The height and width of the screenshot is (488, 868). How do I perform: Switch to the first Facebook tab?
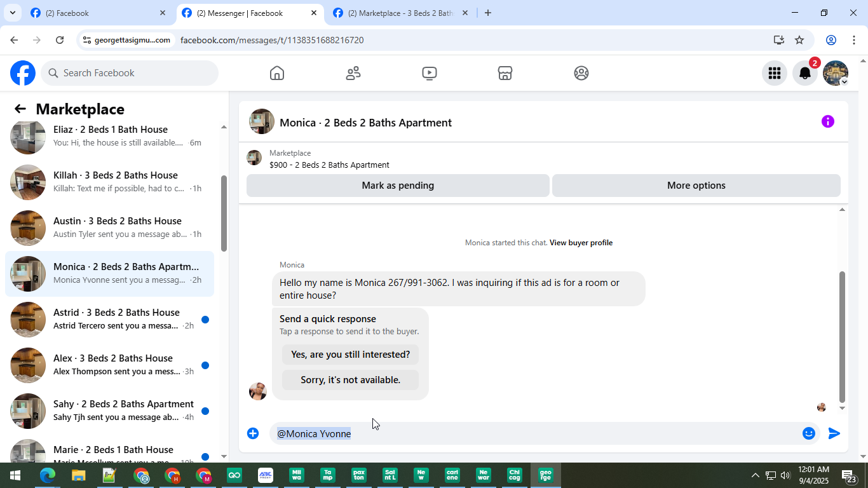tap(97, 13)
